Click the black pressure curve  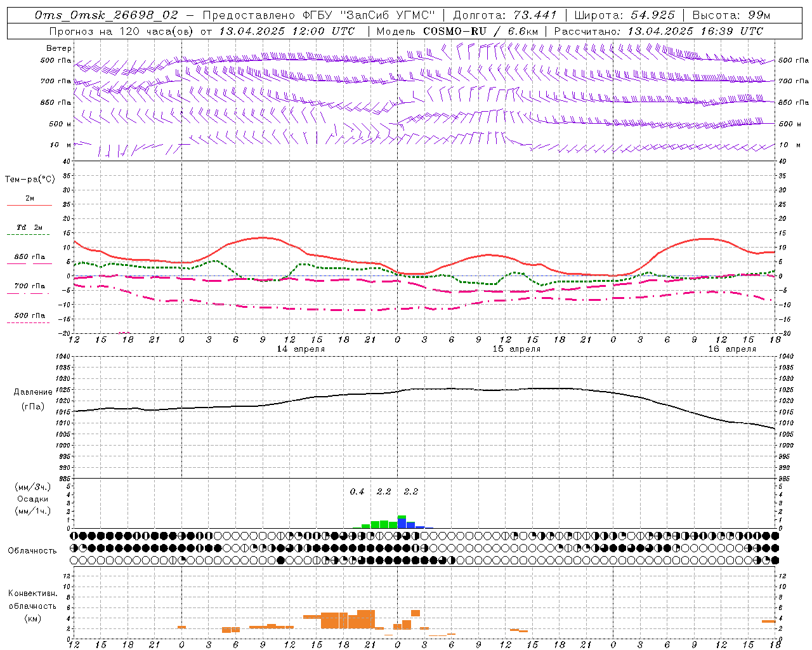(x=425, y=389)
